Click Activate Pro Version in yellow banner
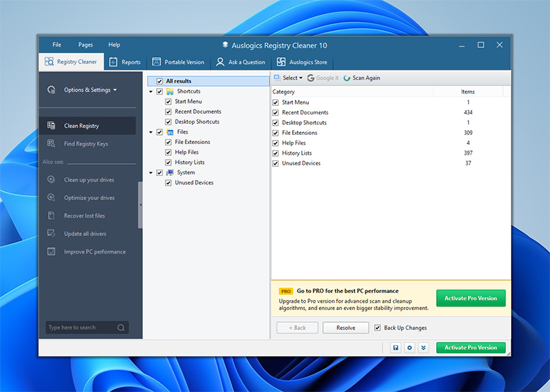550x392 pixels. click(x=471, y=298)
